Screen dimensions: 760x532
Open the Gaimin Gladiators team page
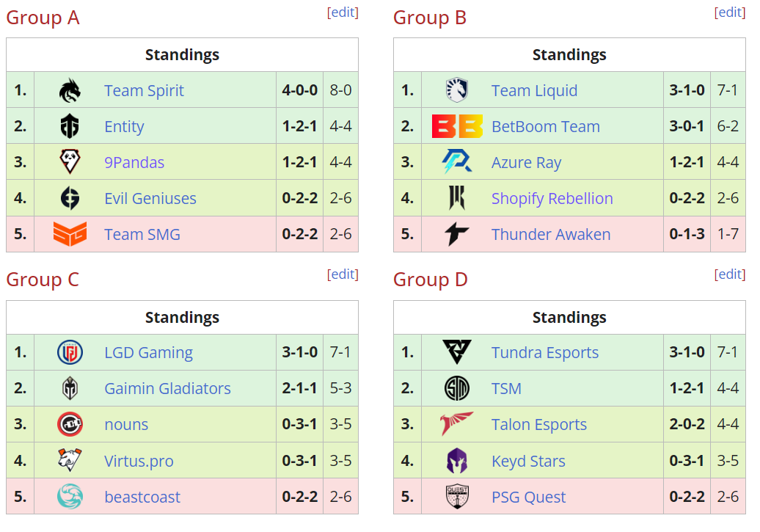tap(167, 389)
